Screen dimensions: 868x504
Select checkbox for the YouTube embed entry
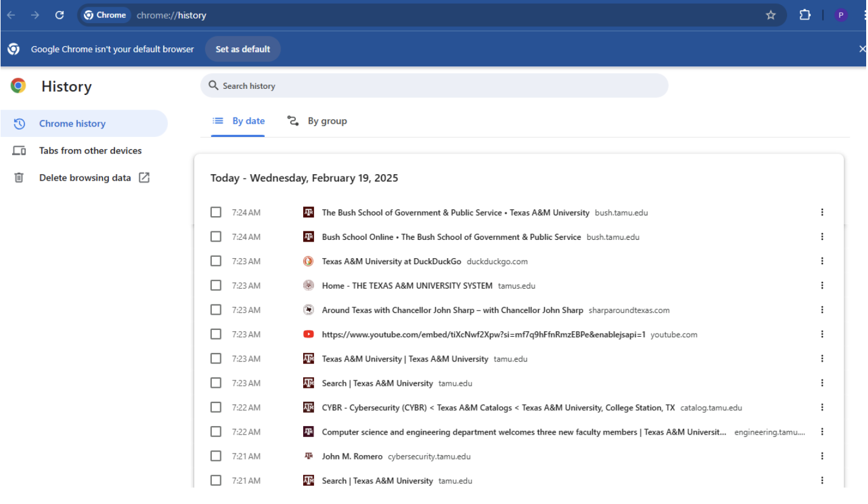click(x=216, y=334)
